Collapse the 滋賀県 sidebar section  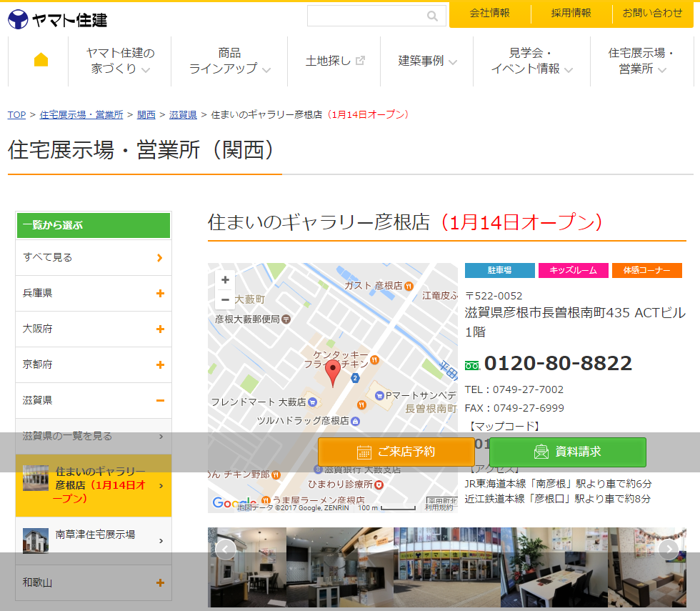tap(160, 400)
